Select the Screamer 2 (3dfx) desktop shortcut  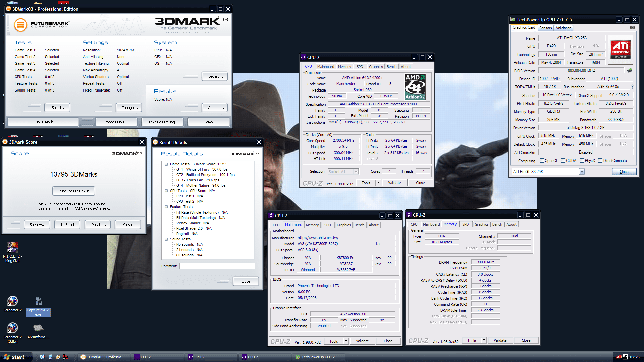coord(12,333)
